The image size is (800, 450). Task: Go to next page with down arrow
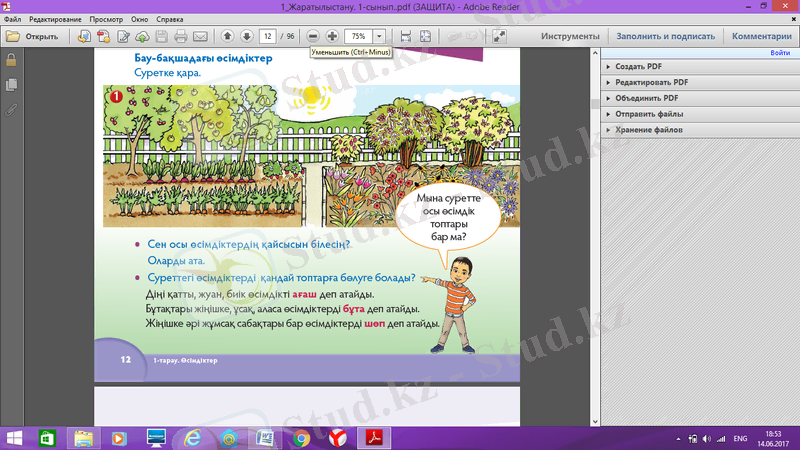[x=246, y=37]
